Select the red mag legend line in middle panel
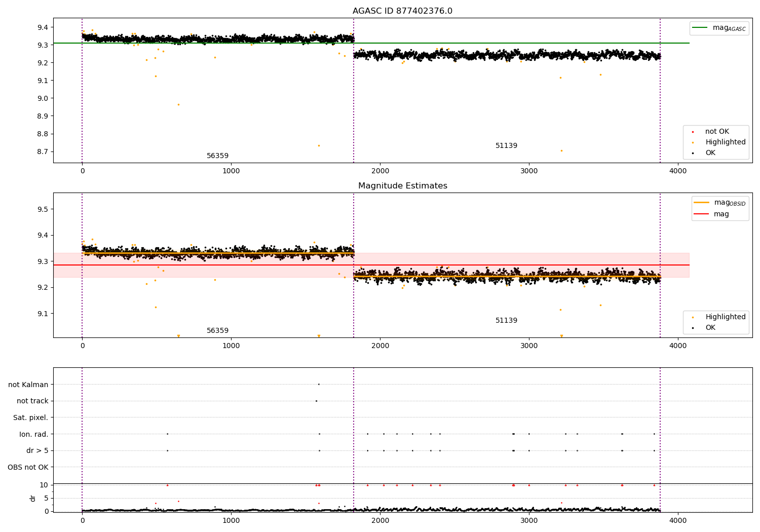This screenshot has width=760, height=532. (701, 214)
